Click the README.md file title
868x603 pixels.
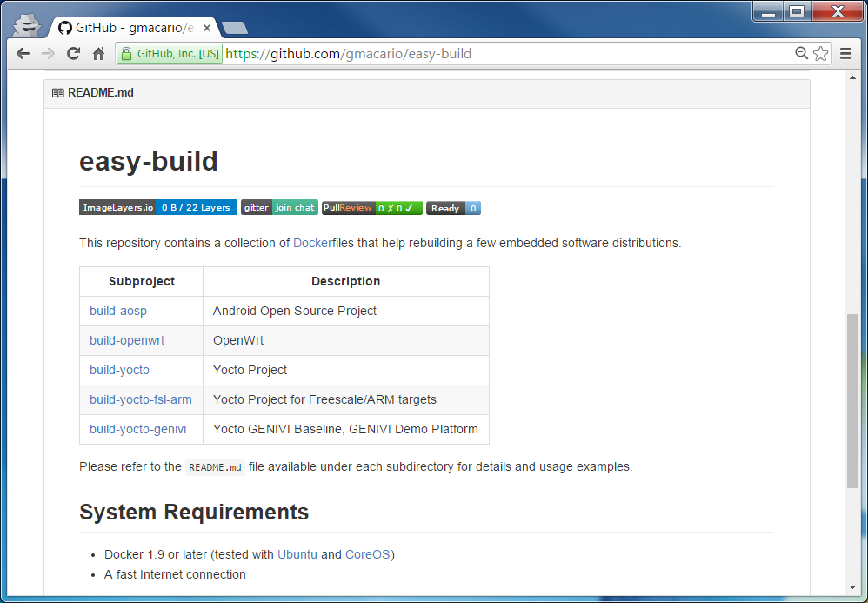pyautogui.click(x=101, y=93)
